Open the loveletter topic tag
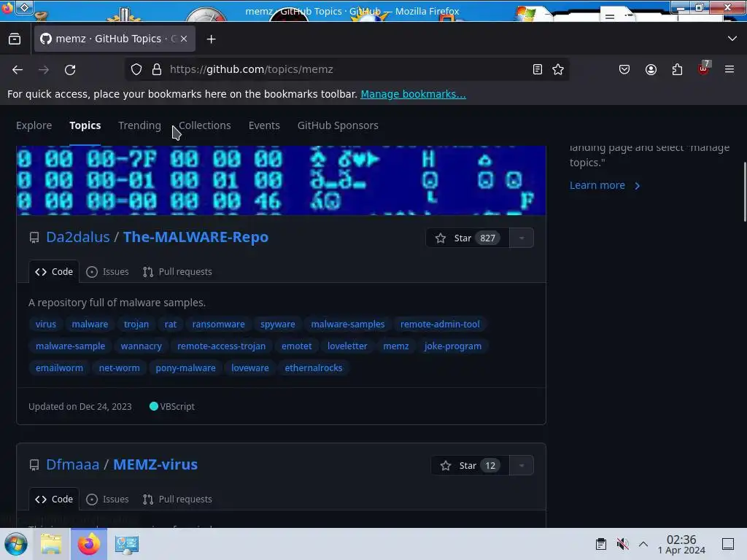Screen dimensions: 747x560 (347, 346)
